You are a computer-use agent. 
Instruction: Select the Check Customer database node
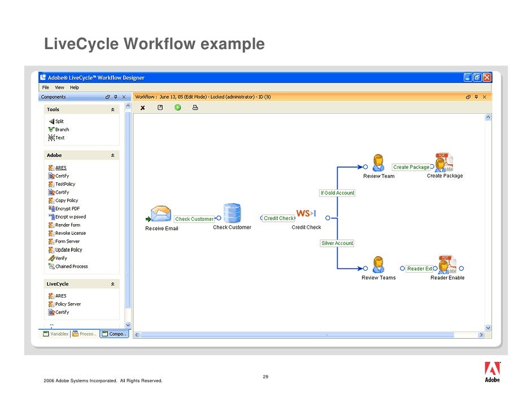tap(233, 213)
